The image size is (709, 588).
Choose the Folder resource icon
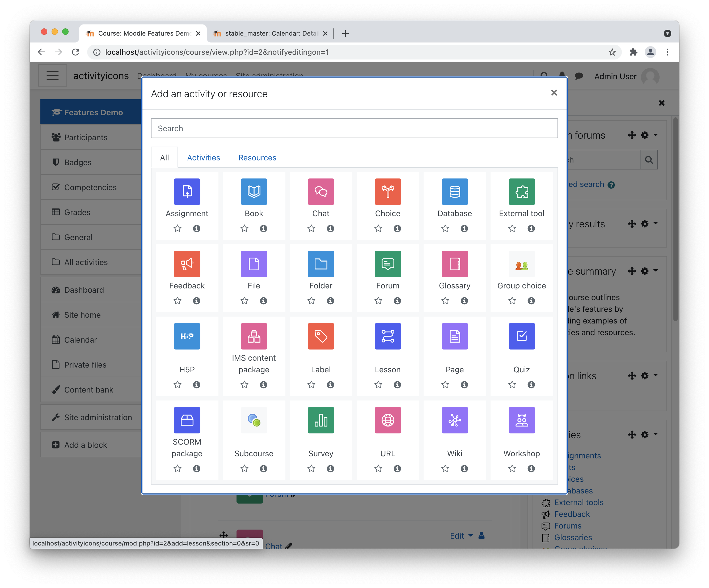tap(321, 264)
